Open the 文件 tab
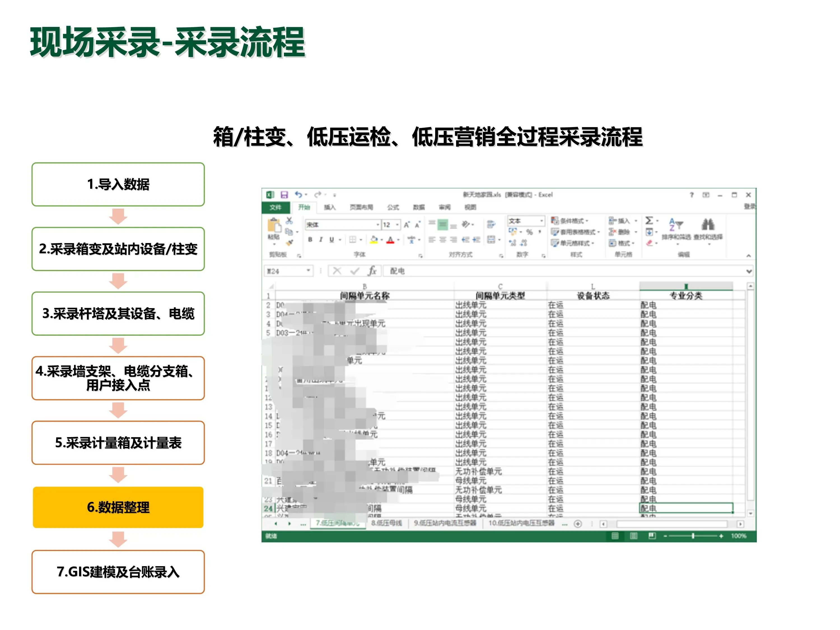Viewport: 840px width, 630px height. 275,207
